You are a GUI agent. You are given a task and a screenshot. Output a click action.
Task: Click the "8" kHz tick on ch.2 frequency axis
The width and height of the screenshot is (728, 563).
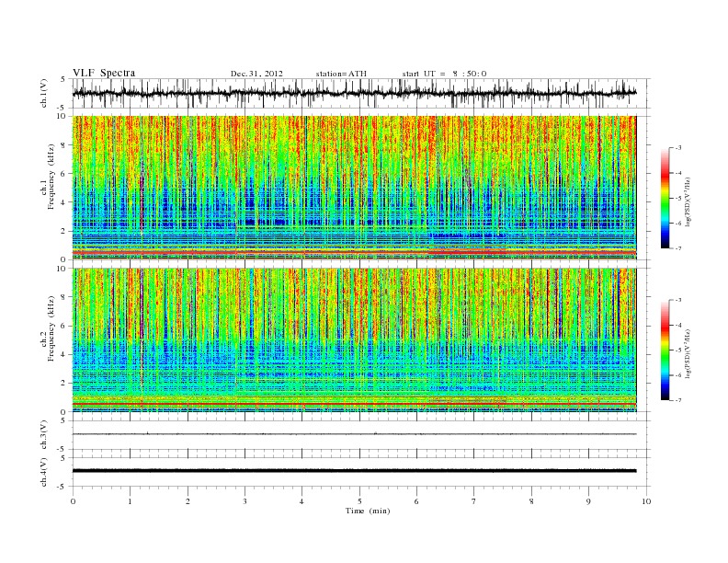point(64,297)
